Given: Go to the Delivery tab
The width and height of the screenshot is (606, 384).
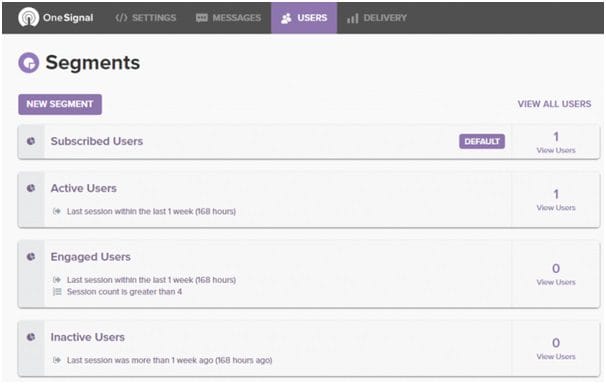Looking at the screenshot, I should tap(377, 18).
